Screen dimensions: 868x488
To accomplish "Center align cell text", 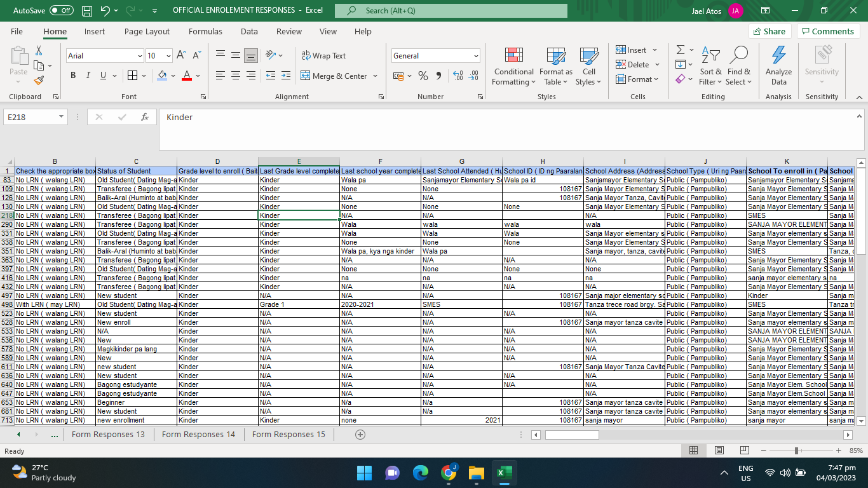I will (x=236, y=76).
